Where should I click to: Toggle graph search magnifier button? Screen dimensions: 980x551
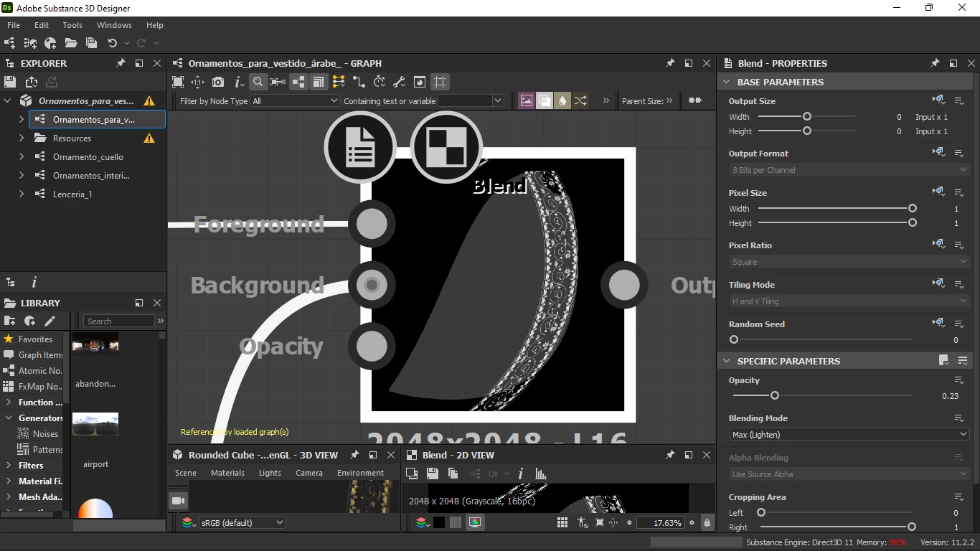[x=258, y=82]
